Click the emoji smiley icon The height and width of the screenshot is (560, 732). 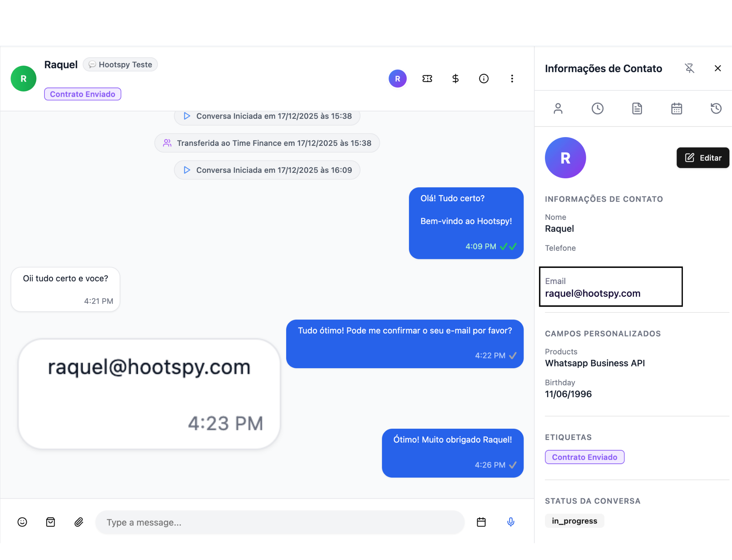click(x=22, y=522)
